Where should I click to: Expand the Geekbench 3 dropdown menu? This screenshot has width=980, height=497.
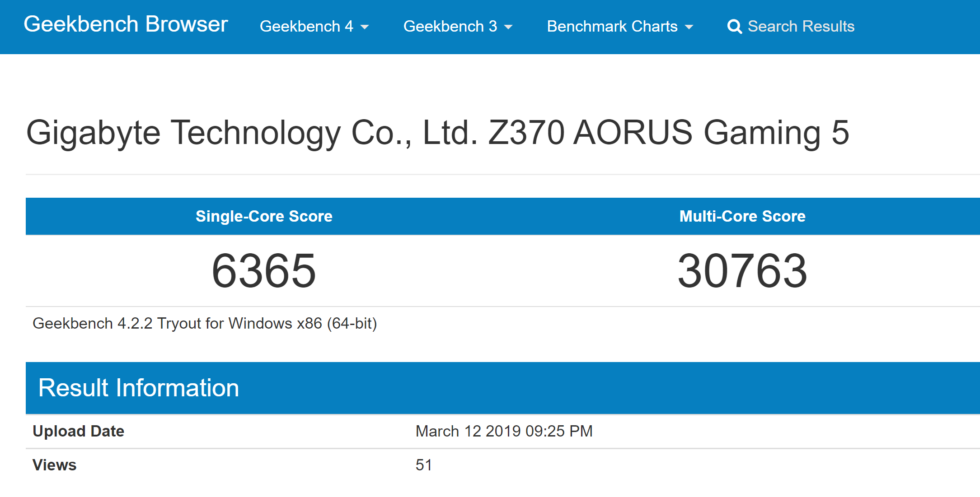[458, 27]
